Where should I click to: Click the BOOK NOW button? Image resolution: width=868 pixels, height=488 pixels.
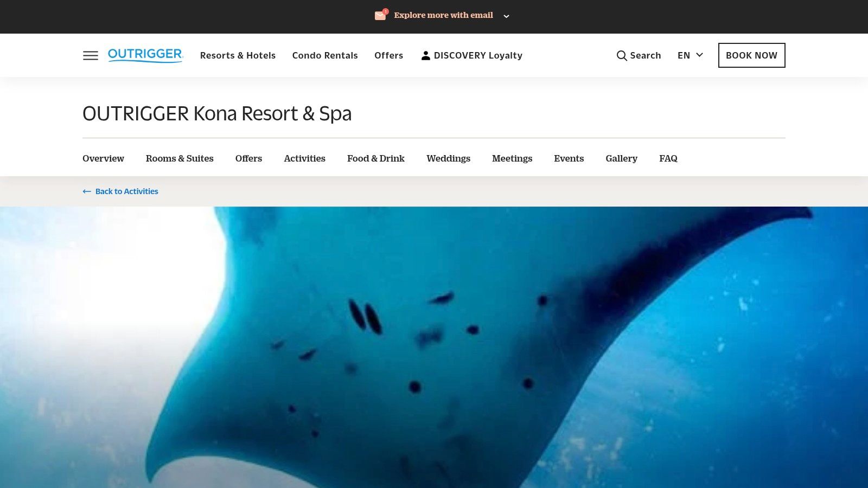pos(751,55)
